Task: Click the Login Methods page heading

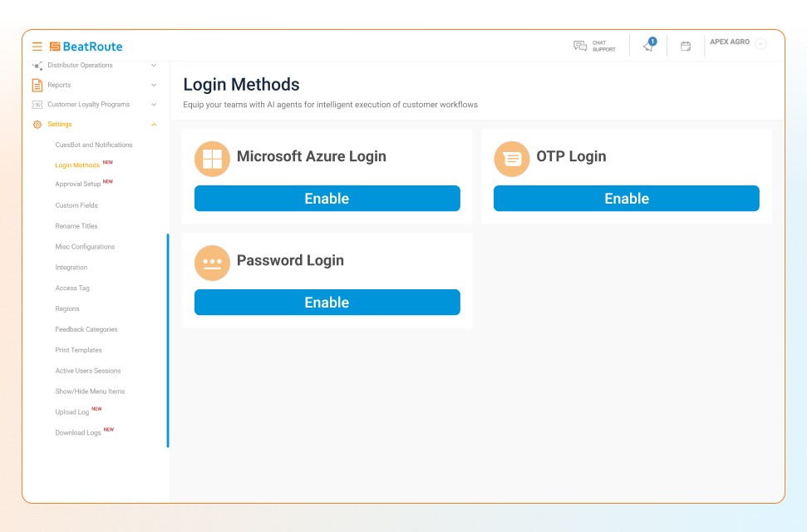Action: [241, 85]
